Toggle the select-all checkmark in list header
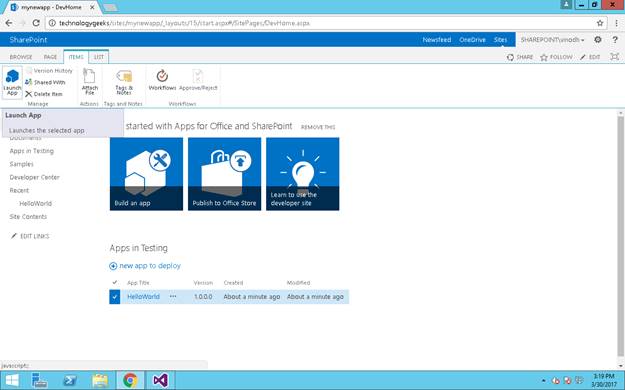This screenshot has width=625, height=390. point(115,282)
